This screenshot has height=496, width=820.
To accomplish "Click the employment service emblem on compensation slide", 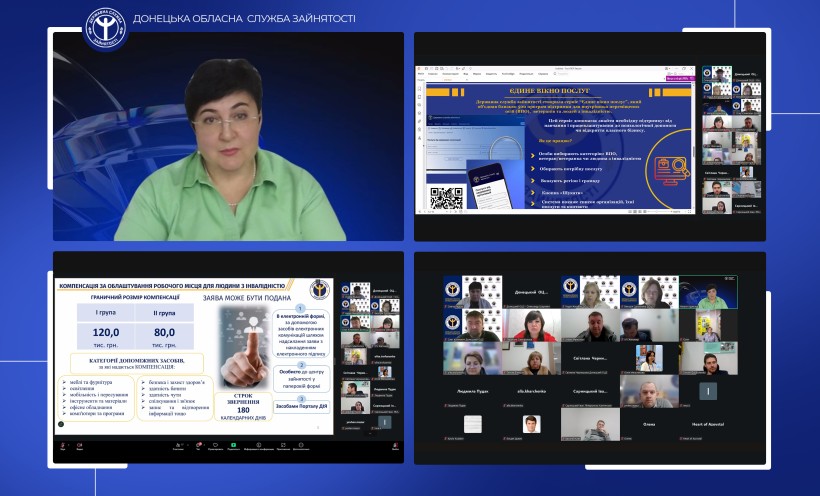I will click(x=319, y=288).
